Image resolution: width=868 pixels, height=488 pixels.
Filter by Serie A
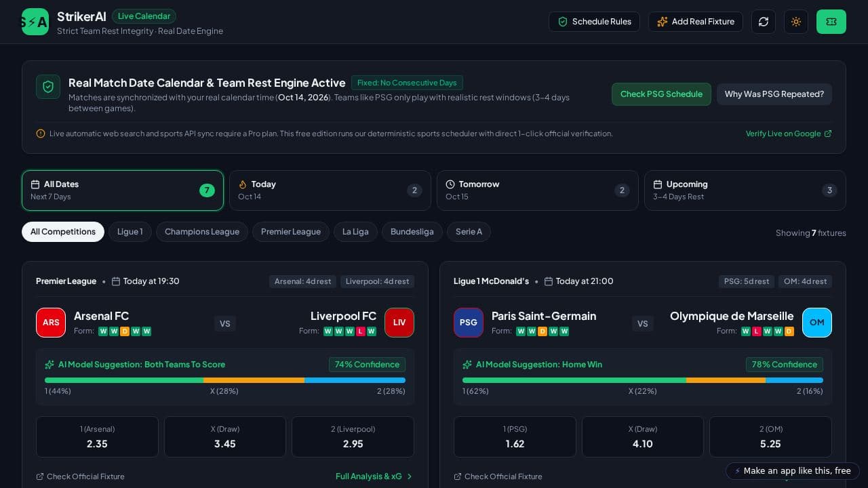coord(469,232)
